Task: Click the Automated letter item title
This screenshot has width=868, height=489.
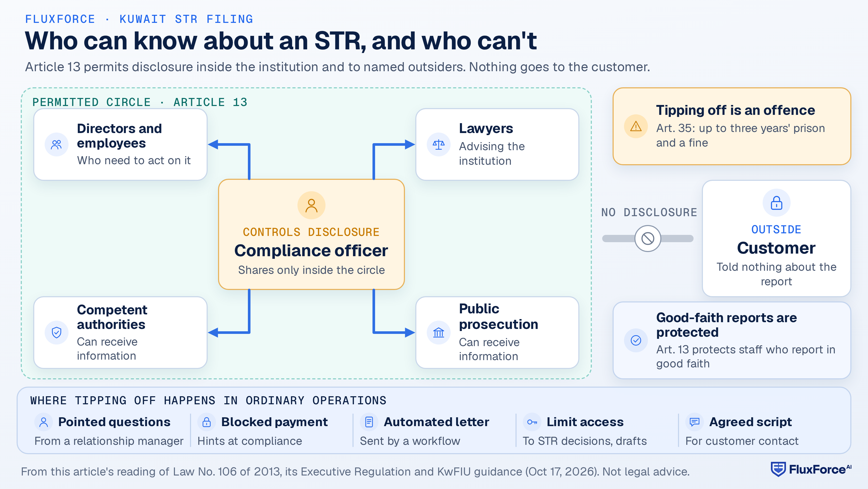Action: (436, 422)
